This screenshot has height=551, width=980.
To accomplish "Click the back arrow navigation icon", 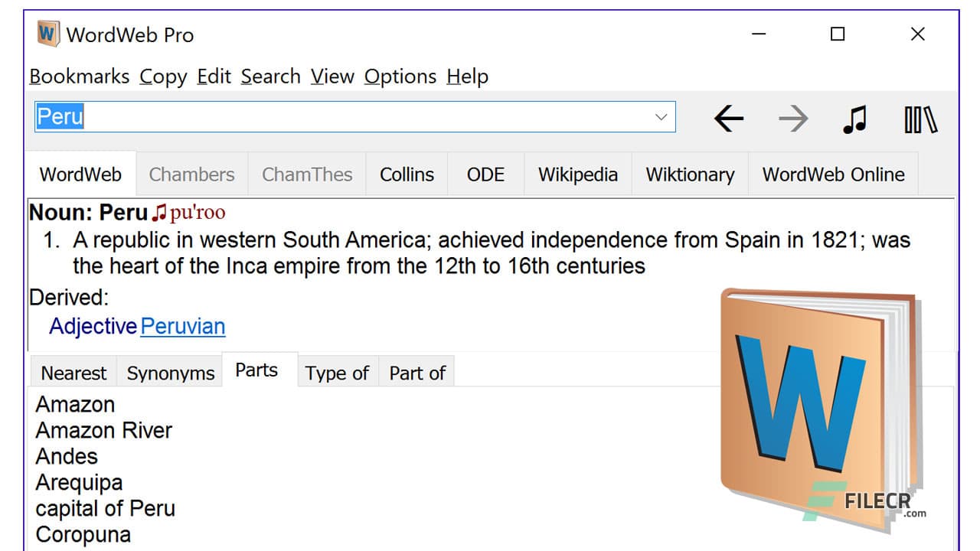I will [x=728, y=119].
